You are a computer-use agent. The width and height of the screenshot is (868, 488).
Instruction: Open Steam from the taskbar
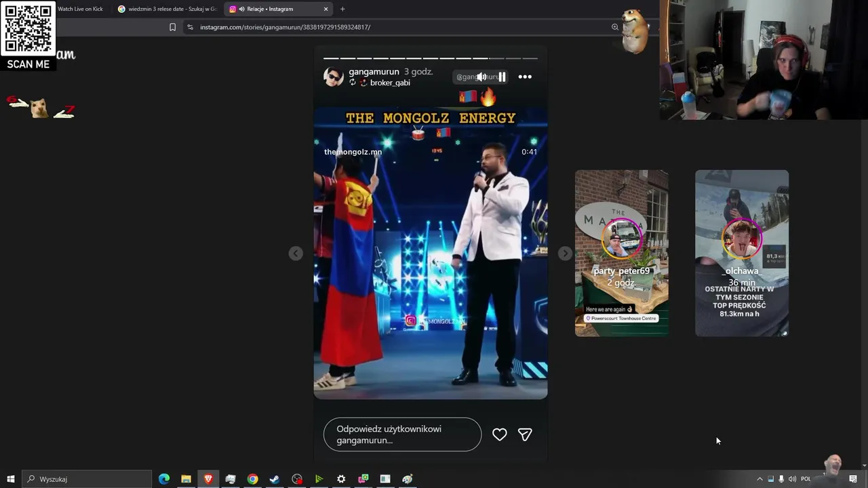[275, 479]
